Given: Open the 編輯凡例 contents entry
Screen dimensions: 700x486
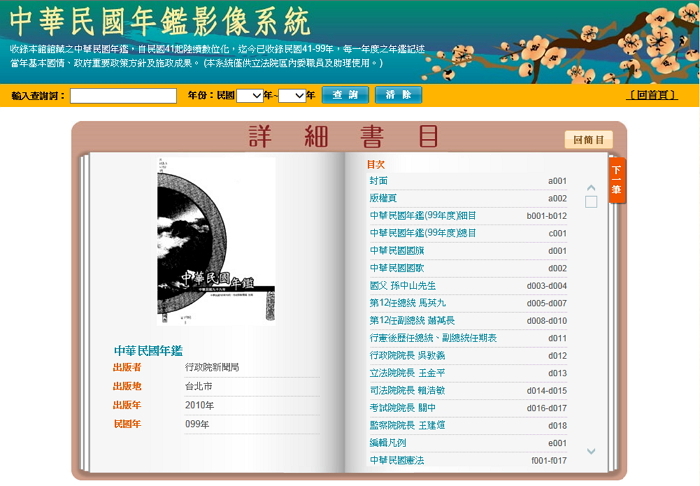Looking at the screenshot, I should pyautogui.click(x=389, y=443).
